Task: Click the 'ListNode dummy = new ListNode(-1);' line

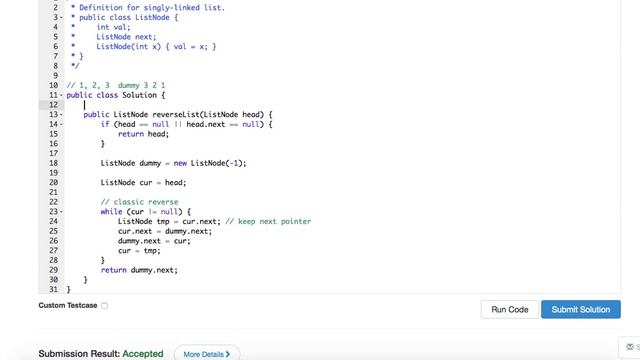Action: 173,163
